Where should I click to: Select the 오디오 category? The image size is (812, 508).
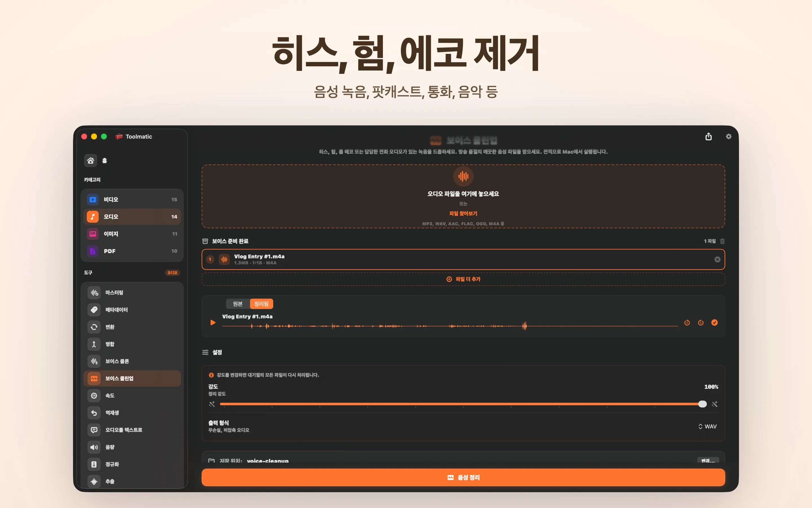pyautogui.click(x=132, y=217)
